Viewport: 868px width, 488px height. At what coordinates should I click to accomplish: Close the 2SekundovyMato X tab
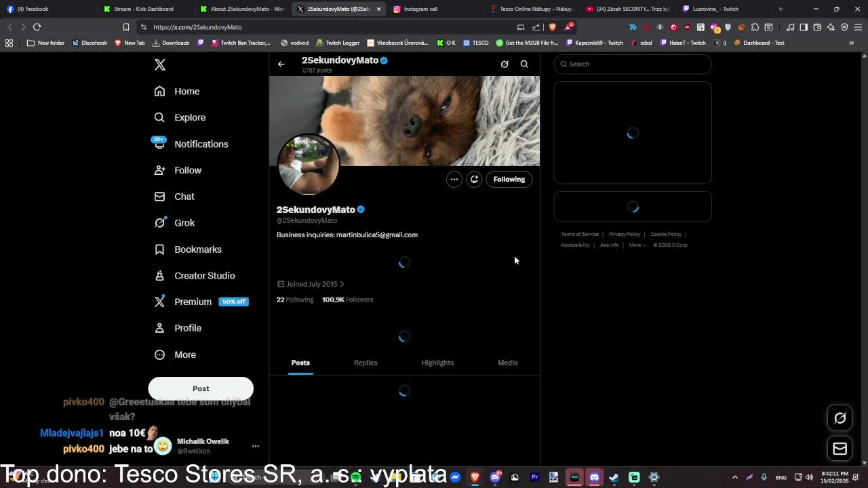[378, 9]
